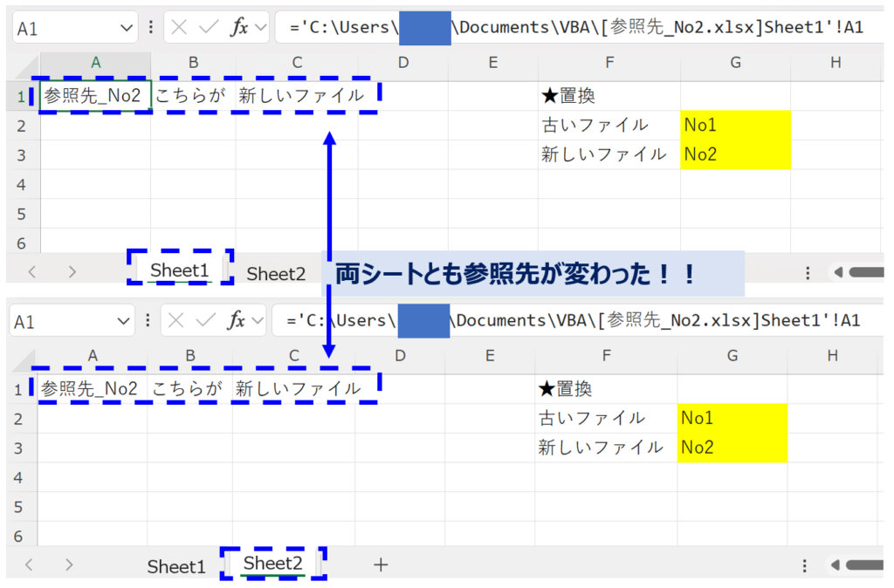The width and height of the screenshot is (894, 588).
Task: Switch to Sheet1 tab in upper window
Action: coord(180,270)
